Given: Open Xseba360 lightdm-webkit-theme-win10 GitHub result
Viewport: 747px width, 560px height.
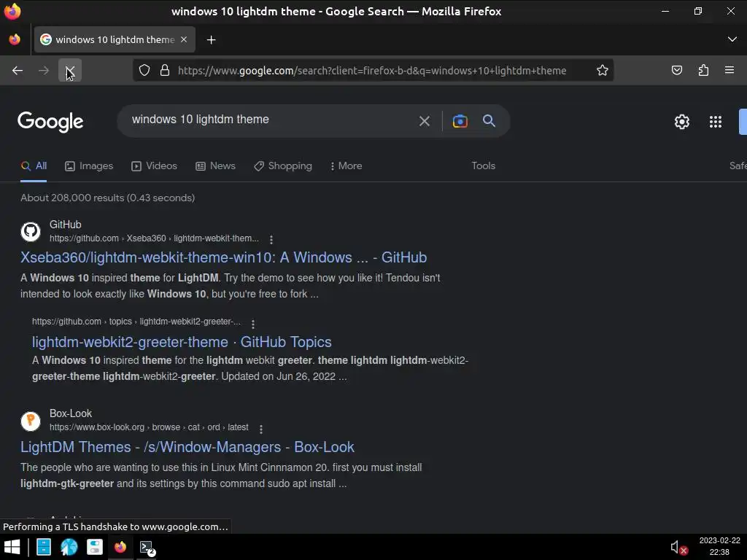Looking at the screenshot, I should tap(223, 257).
